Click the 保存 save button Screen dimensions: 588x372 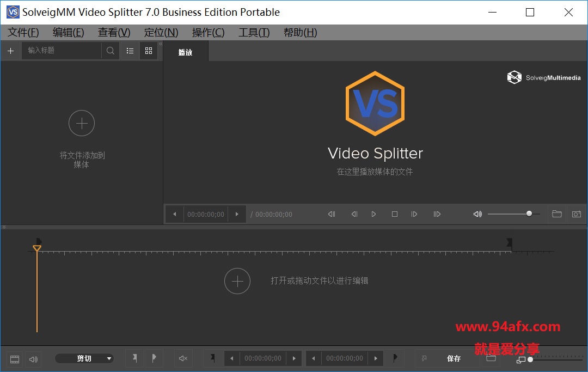pyautogui.click(x=454, y=358)
